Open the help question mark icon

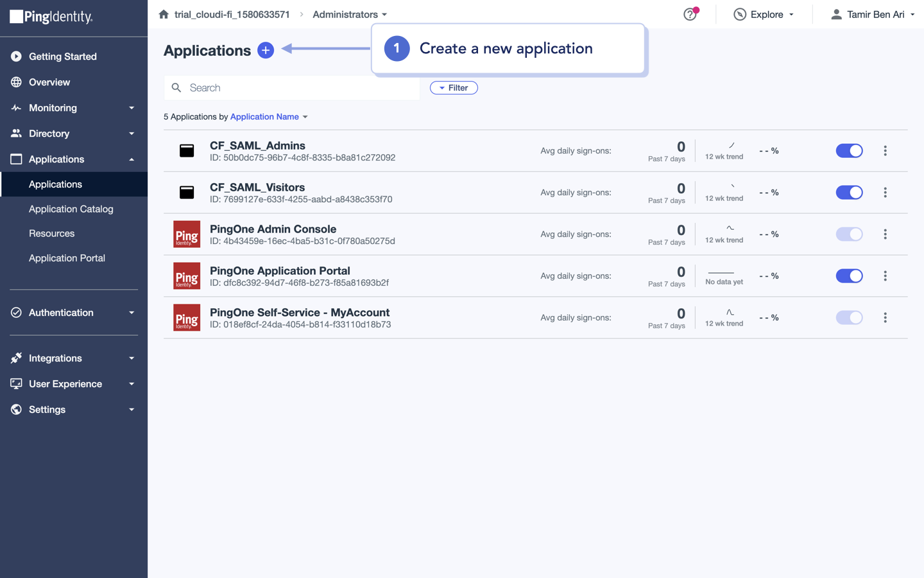point(690,14)
